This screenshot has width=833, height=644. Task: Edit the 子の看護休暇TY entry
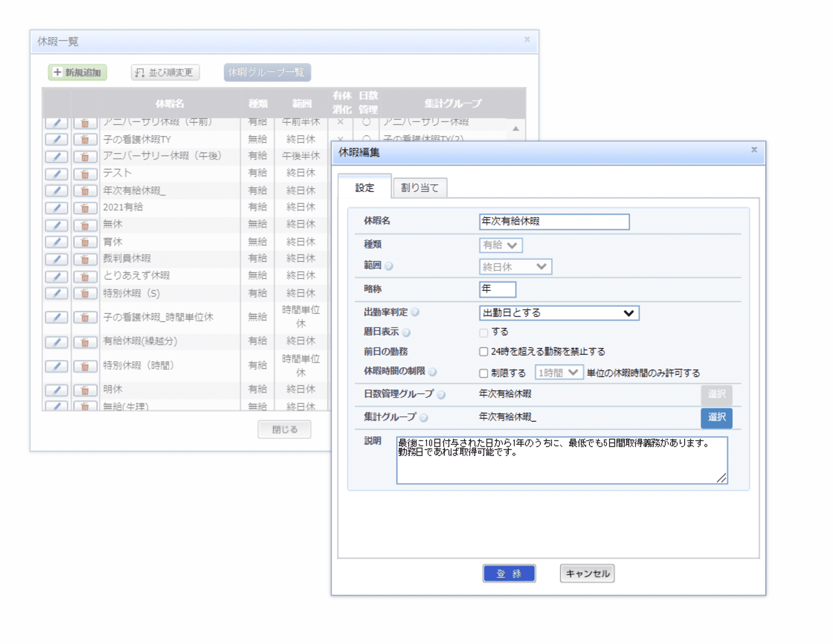pos(57,139)
